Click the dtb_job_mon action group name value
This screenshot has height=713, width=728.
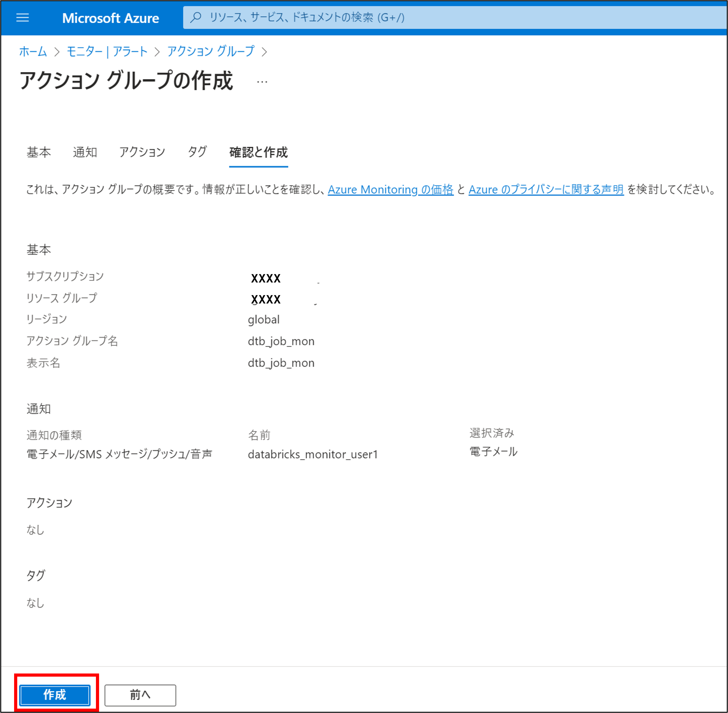pyautogui.click(x=281, y=341)
